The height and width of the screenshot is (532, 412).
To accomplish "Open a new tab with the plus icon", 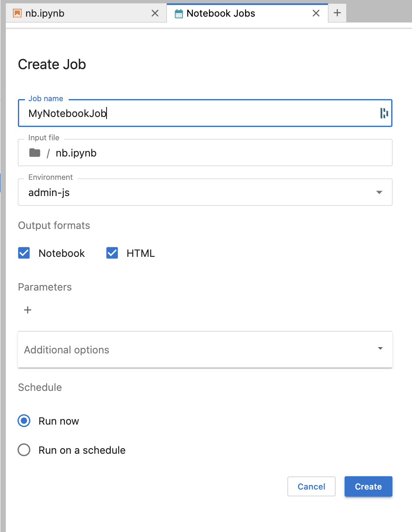I will point(337,13).
